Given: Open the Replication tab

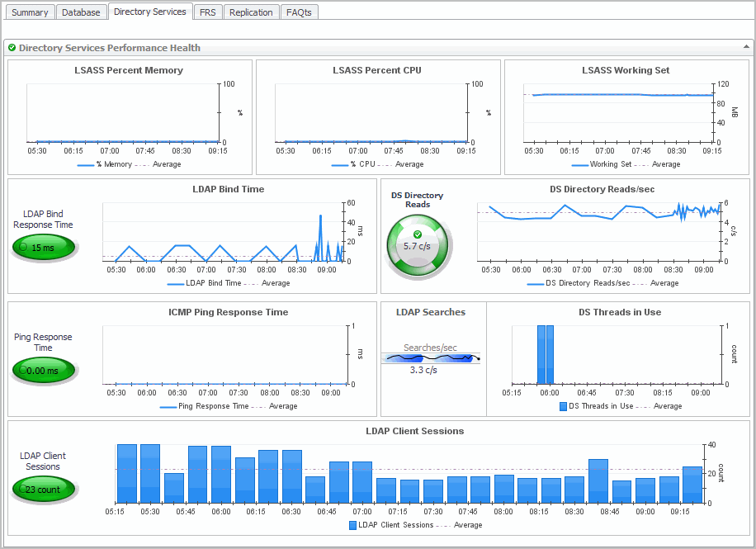Looking at the screenshot, I should click(251, 12).
